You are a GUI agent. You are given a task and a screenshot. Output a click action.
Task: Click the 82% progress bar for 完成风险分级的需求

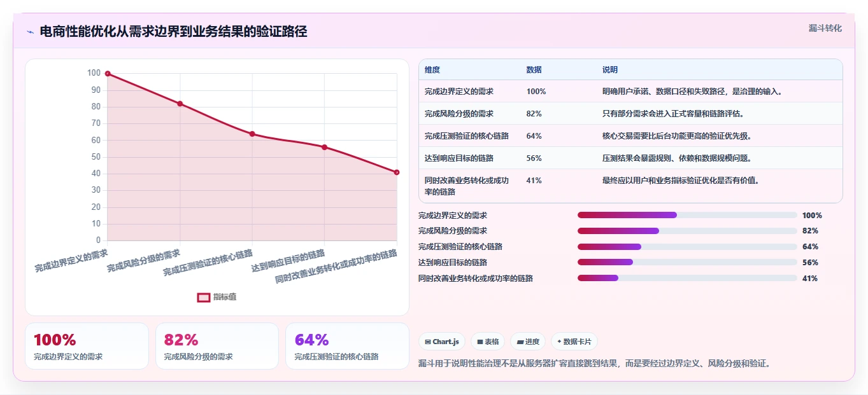click(x=687, y=231)
